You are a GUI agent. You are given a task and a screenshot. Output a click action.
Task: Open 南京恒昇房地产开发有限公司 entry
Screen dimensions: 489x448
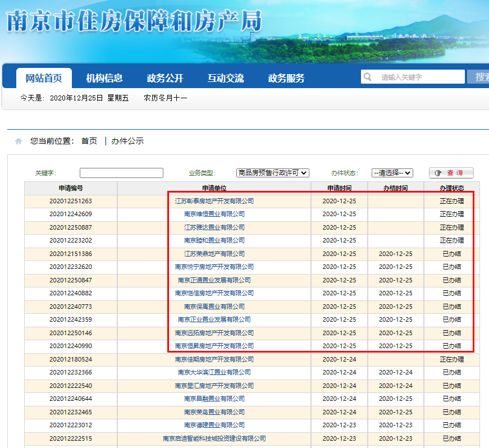(x=214, y=346)
